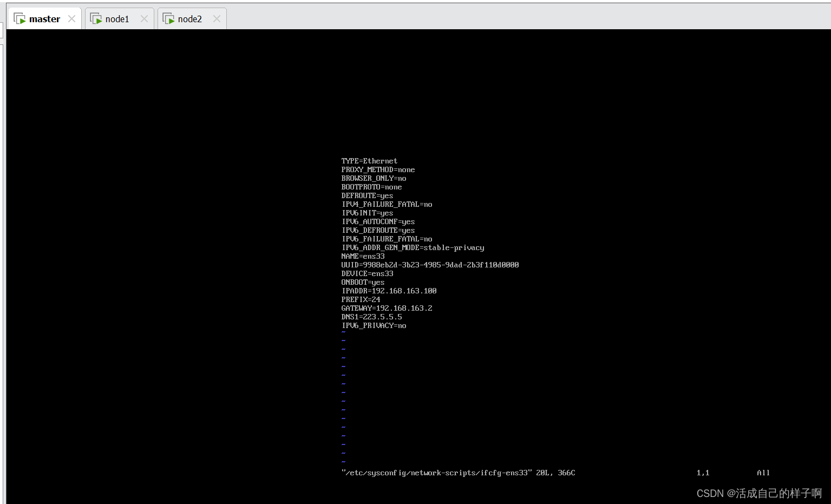Image resolution: width=831 pixels, height=504 pixels.
Task: Close the master tab
Action: pos(71,19)
